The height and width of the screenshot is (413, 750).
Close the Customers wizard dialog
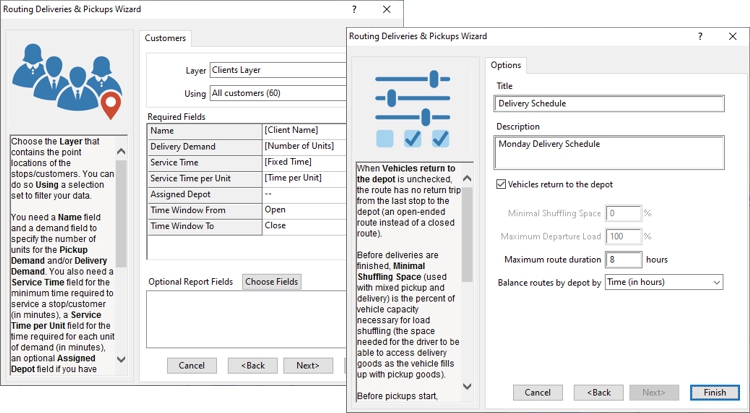pos(388,8)
